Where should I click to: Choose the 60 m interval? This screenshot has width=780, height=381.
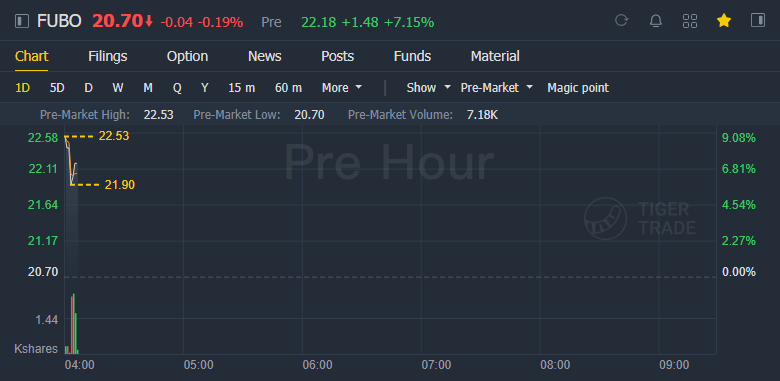[x=289, y=88]
